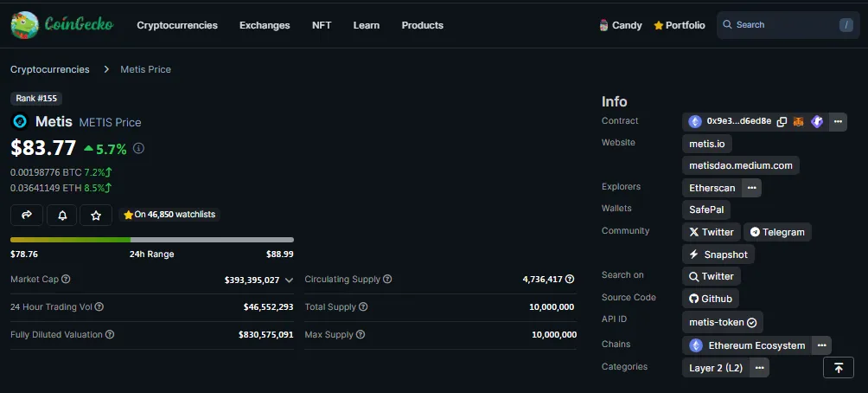Screen dimensions: 868x393
Task: Click the 0.00198776 BTC value
Action: [46, 172]
